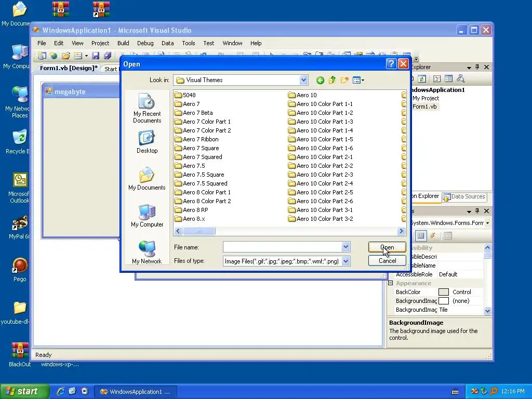532x399 pixels.
Task: Open Properties window position dropdown arrow
Action: (x=469, y=211)
